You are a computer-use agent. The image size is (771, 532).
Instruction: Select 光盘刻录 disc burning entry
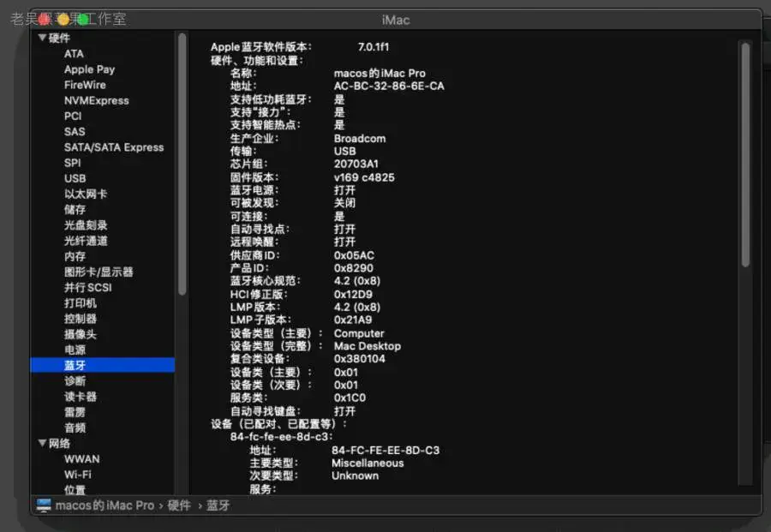tap(86, 225)
